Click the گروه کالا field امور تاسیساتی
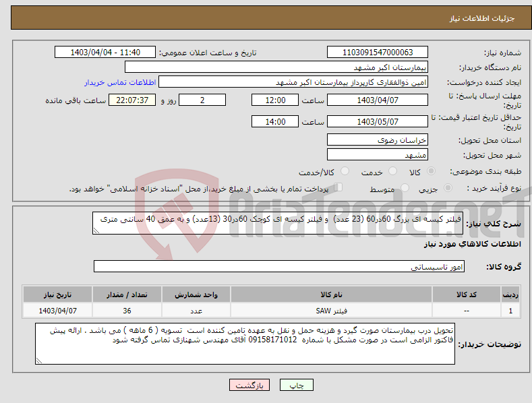The height and width of the screenshot is (403, 532). pos(279,267)
